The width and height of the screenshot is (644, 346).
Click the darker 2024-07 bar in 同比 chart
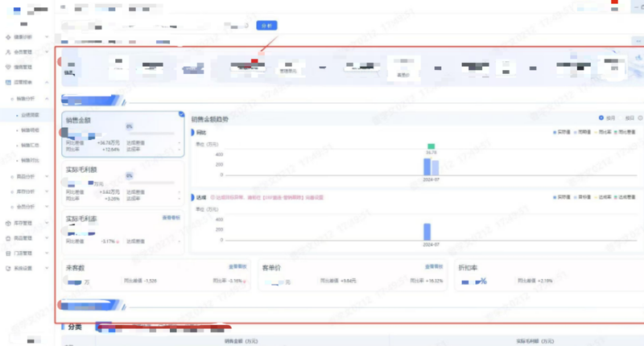click(427, 167)
